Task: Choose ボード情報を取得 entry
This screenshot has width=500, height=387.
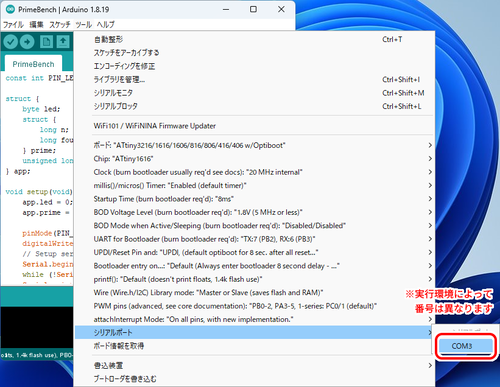Action: 254,346
